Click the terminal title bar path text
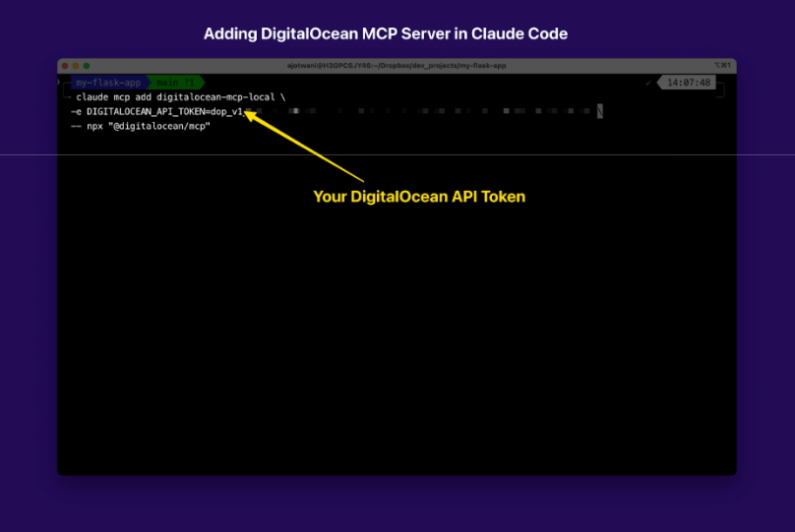Screen dimensions: 795x532 coord(397,65)
